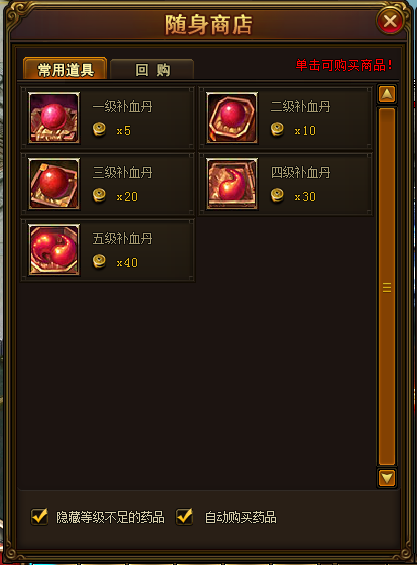Click the coin icon beside x5 price

click(99, 130)
